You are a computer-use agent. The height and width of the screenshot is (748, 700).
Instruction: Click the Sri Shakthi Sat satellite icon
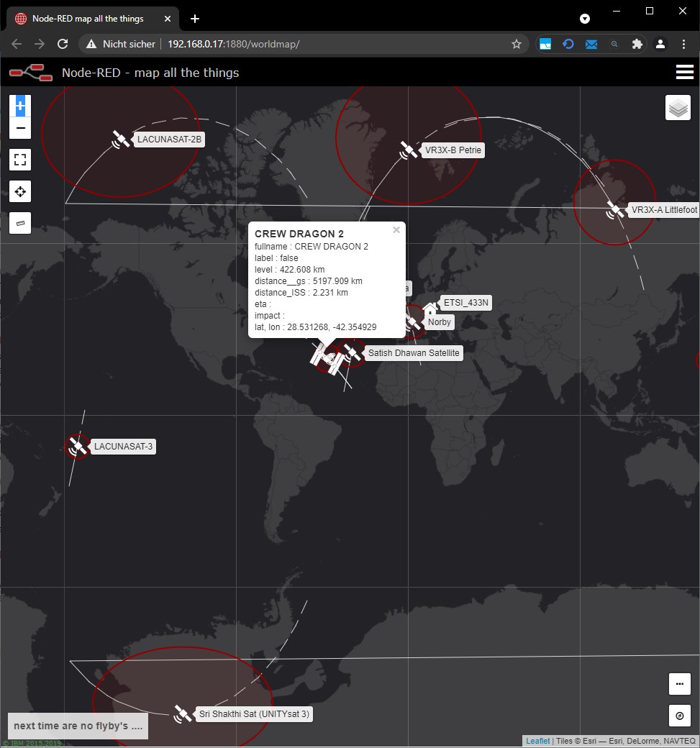coord(183,714)
